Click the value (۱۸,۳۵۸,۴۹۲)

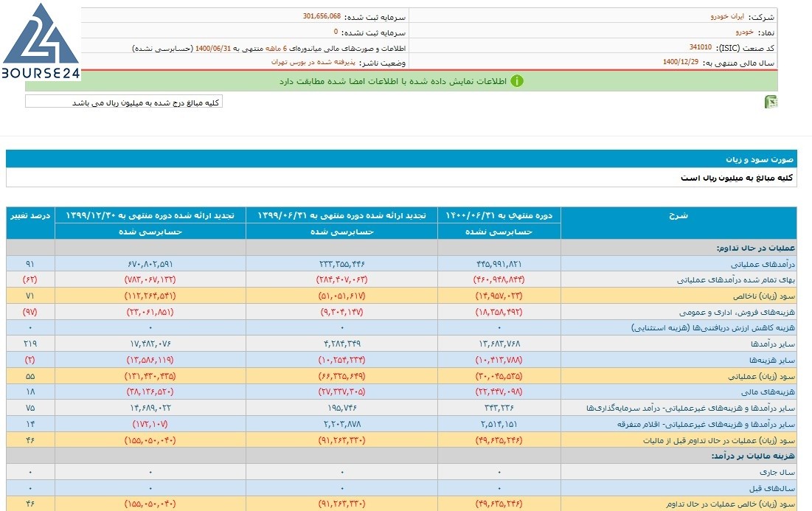[499, 312]
